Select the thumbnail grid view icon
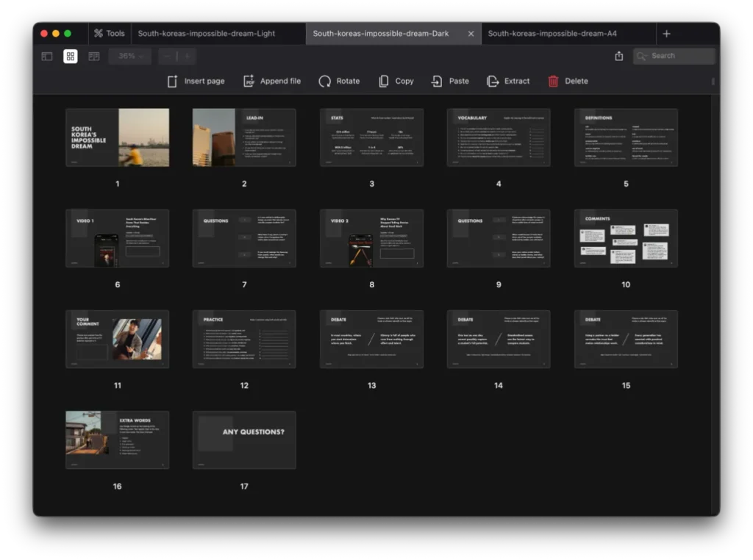The height and width of the screenshot is (560, 753). (70, 56)
